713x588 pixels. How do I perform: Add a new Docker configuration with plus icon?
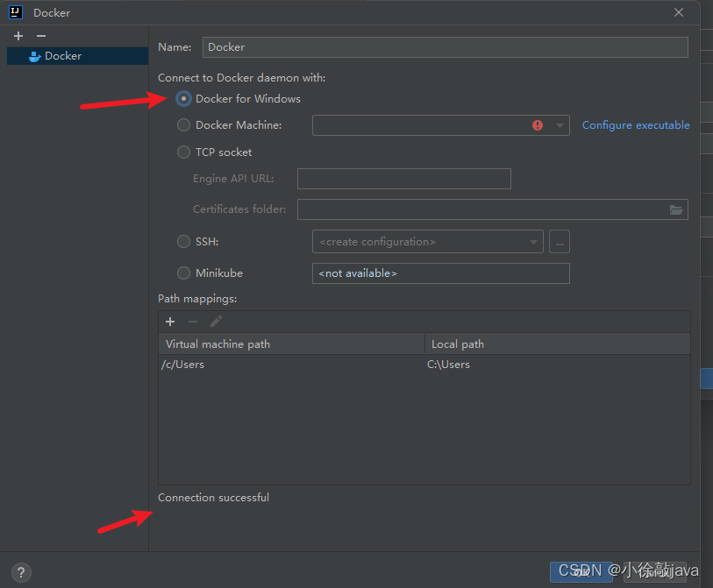[18, 36]
